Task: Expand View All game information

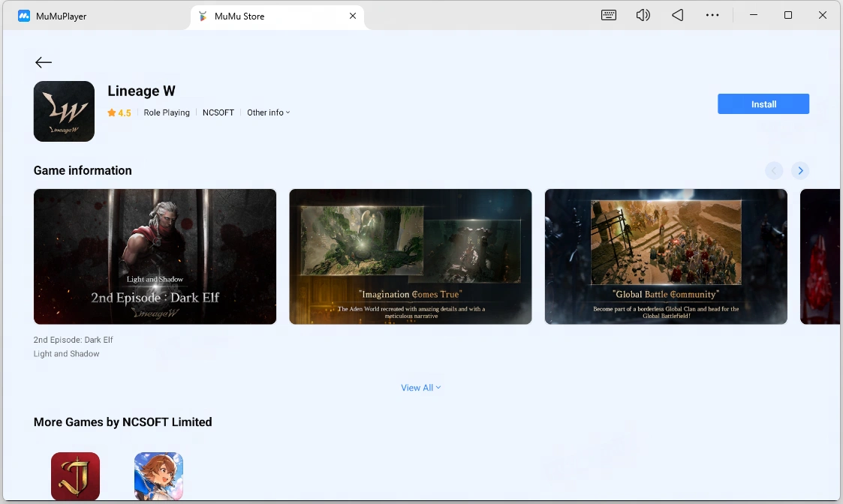Action: point(421,388)
